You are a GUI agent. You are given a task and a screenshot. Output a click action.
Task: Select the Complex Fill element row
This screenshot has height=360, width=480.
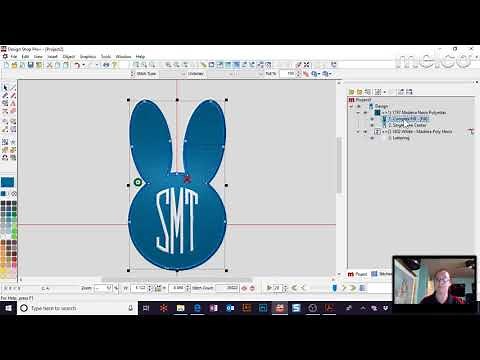tap(405, 119)
